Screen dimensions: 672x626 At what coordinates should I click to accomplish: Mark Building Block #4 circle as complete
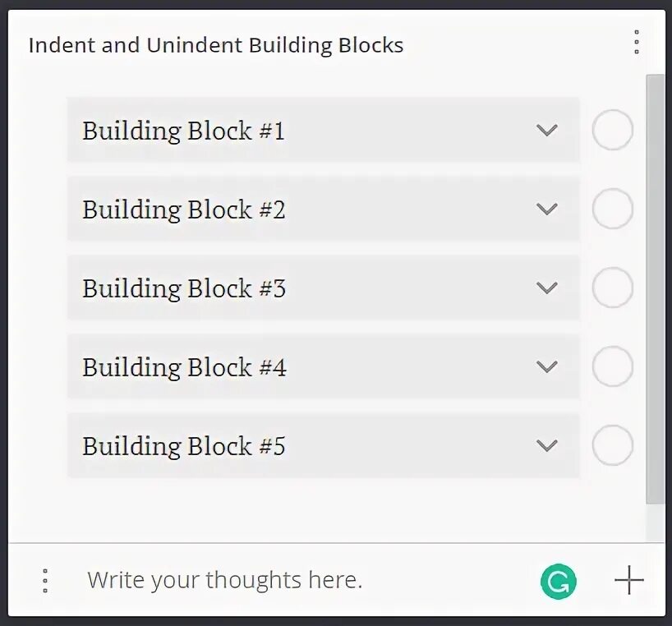coord(612,367)
